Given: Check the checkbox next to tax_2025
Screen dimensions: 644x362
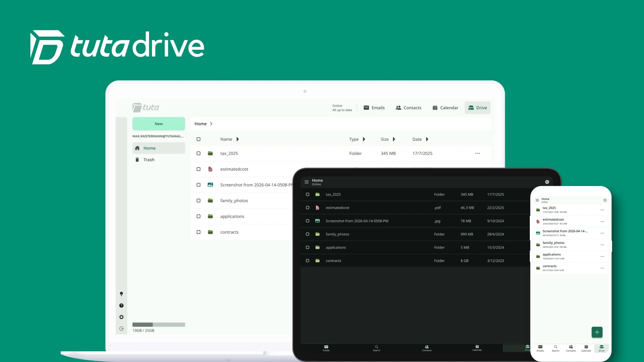Looking at the screenshot, I should tap(198, 153).
